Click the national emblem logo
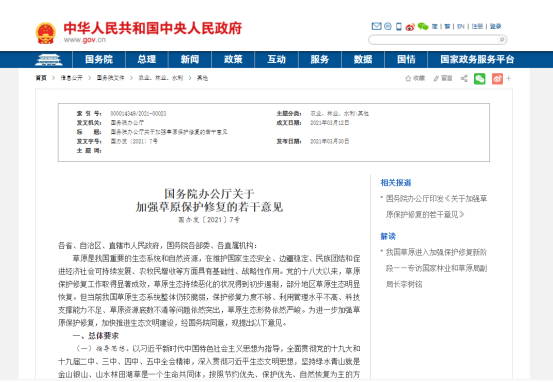The image size is (553, 382). tap(45, 33)
